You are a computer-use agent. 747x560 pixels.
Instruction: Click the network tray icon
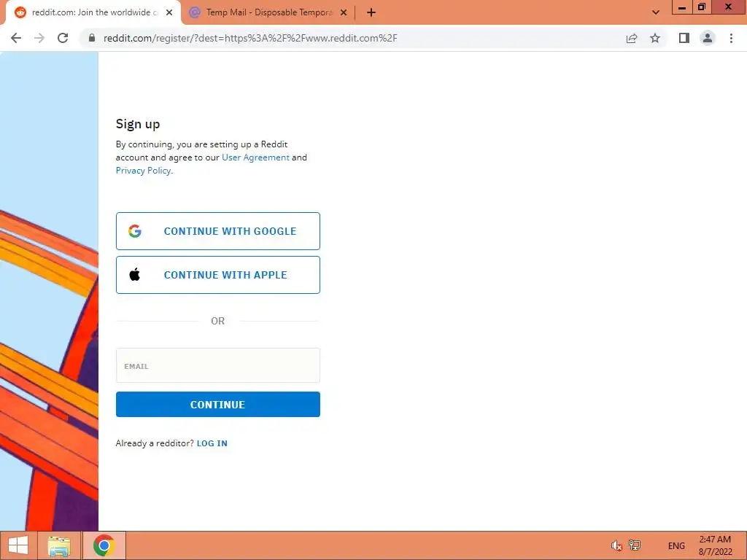(635, 545)
